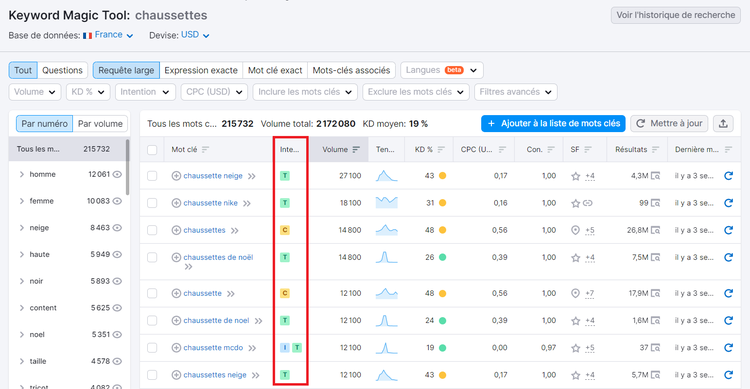The height and width of the screenshot is (389, 750).
Task: Click the export upload icon button
Action: coord(723,123)
